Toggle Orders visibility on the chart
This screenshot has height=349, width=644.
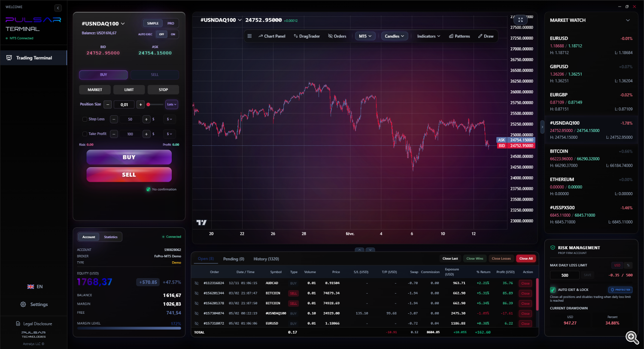[337, 36]
